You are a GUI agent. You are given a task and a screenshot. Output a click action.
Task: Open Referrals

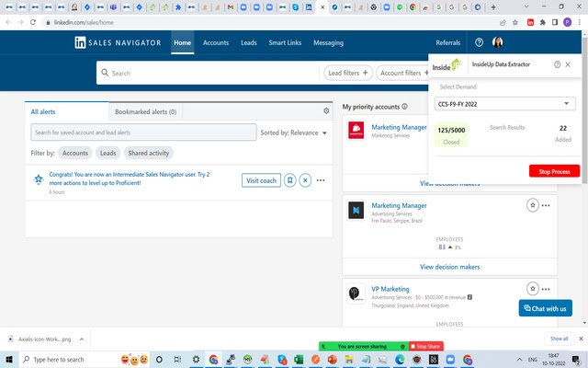click(x=447, y=42)
